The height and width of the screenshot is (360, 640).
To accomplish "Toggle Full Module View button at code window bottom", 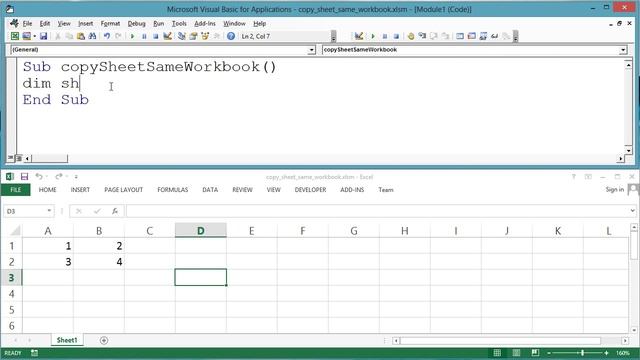I will pyautogui.click(x=18, y=158).
